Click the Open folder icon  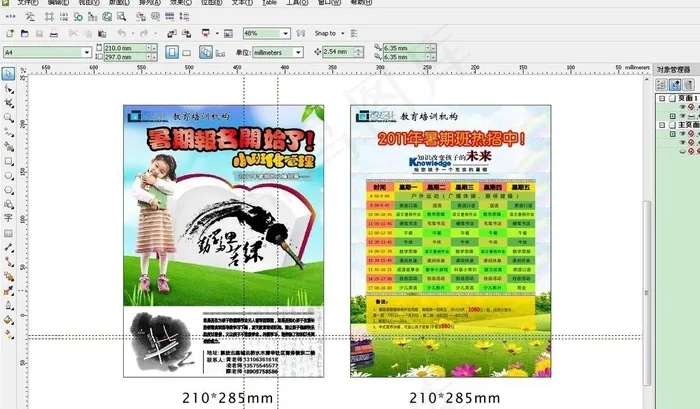[x=25, y=33]
